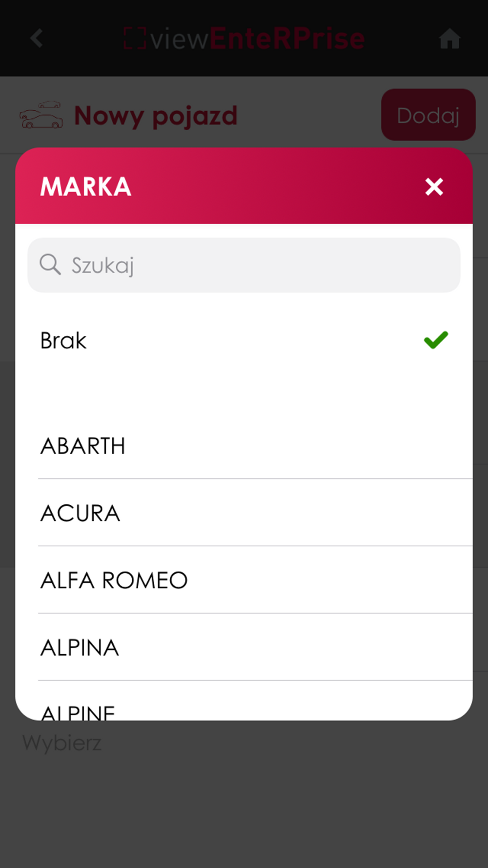Select the Brak option

pyautogui.click(x=244, y=340)
